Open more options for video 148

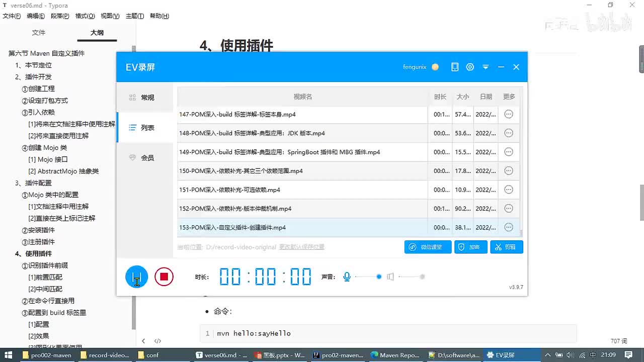pyautogui.click(x=509, y=133)
